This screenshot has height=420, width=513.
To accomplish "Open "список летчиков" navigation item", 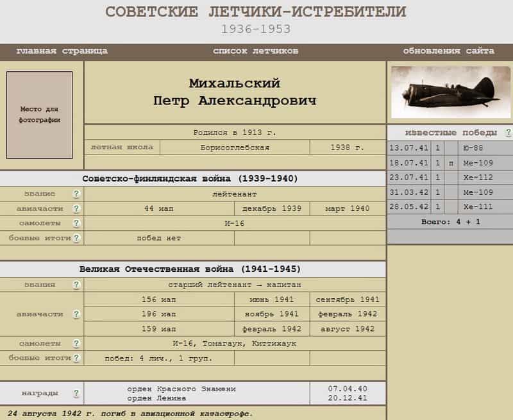I will pos(255,51).
